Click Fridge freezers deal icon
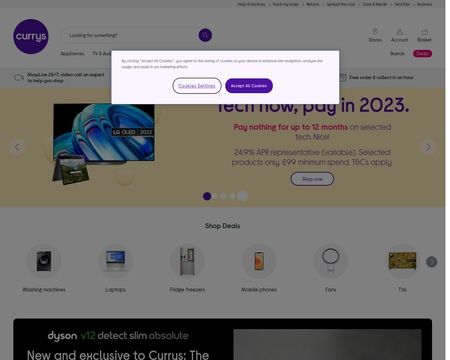Image resolution: width=450 pixels, height=360 pixels. tap(187, 261)
